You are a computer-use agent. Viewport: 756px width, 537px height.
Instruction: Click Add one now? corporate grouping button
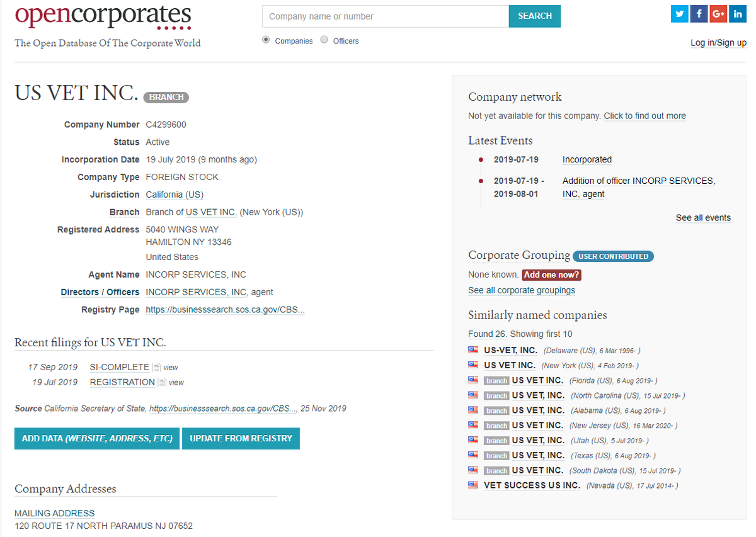click(552, 275)
